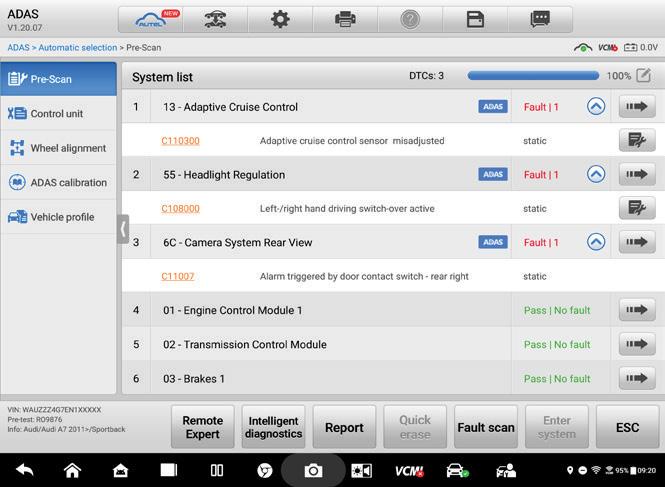Launch Chrome browser from navigation bar
This screenshot has height=487, width=665.
[x=265, y=470]
